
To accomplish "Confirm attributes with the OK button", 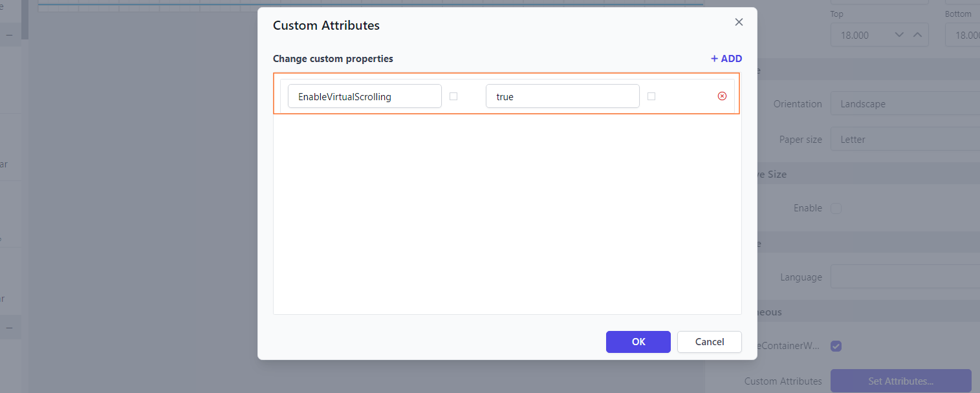I will point(638,342).
